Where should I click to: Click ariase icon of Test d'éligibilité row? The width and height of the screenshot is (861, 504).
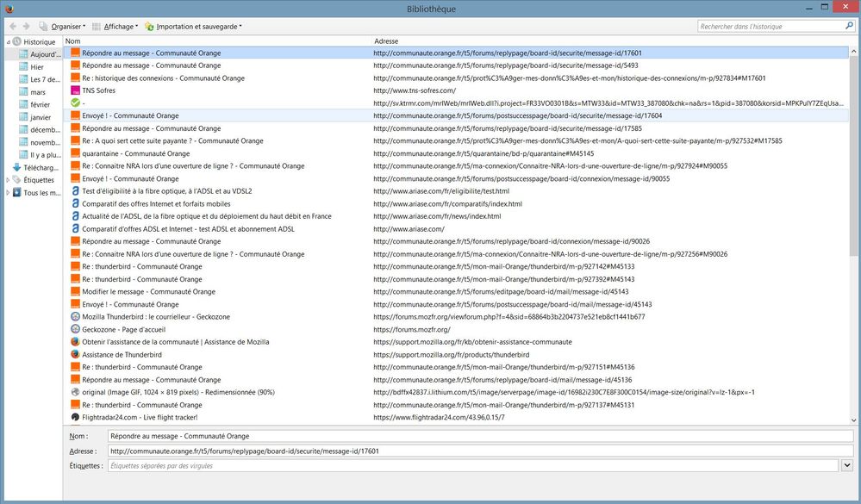click(75, 191)
